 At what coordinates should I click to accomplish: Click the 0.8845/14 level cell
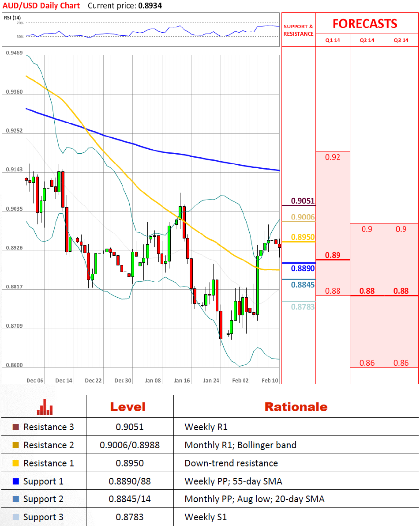click(130, 499)
